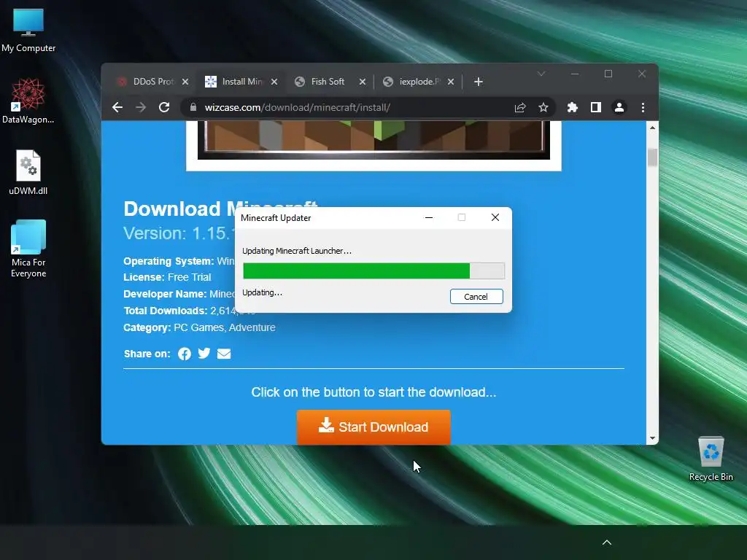The image size is (747, 560).
Task: Share on Facebook icon
Action: (185, 354)
